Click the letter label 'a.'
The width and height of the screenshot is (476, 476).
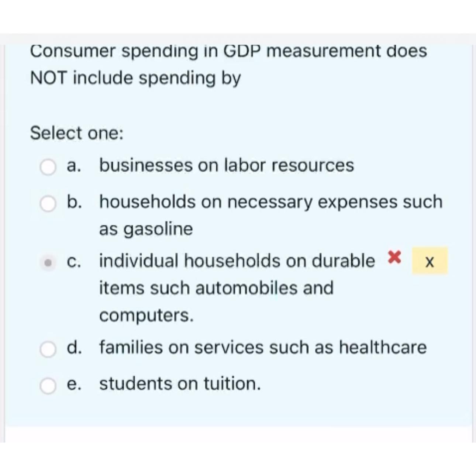[x=74, y=166]
